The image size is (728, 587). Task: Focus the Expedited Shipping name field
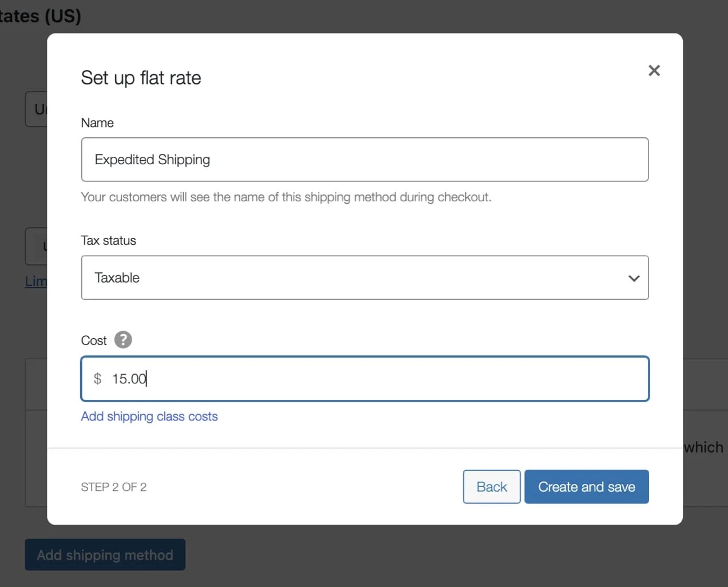(x=365, y=160)
